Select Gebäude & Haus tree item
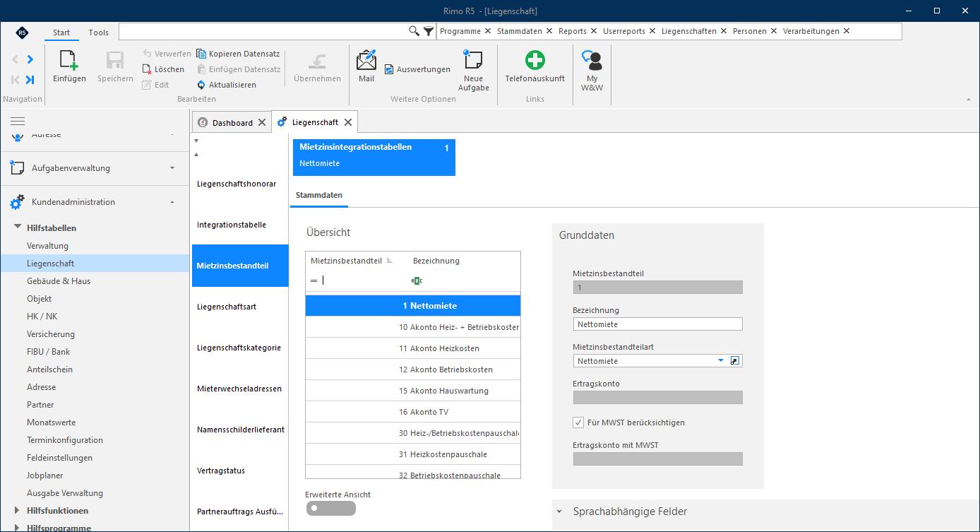 click(x=59, y=281)
